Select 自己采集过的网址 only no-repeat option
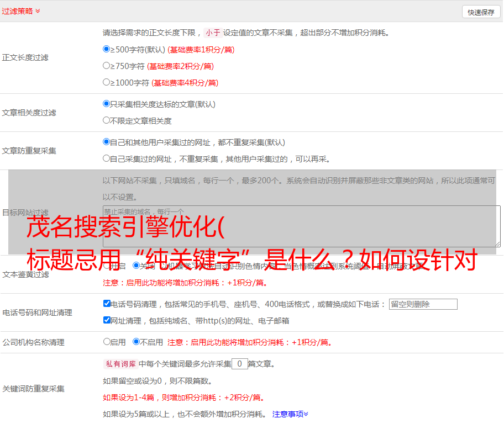The height and width of the screenshot is (424, 504). pos(107,158)
